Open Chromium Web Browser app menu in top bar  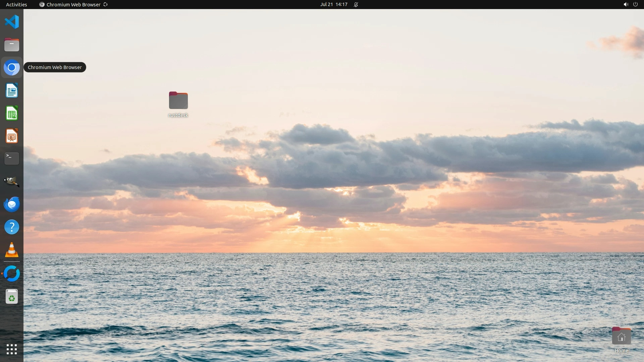click(x=73, y=4)
